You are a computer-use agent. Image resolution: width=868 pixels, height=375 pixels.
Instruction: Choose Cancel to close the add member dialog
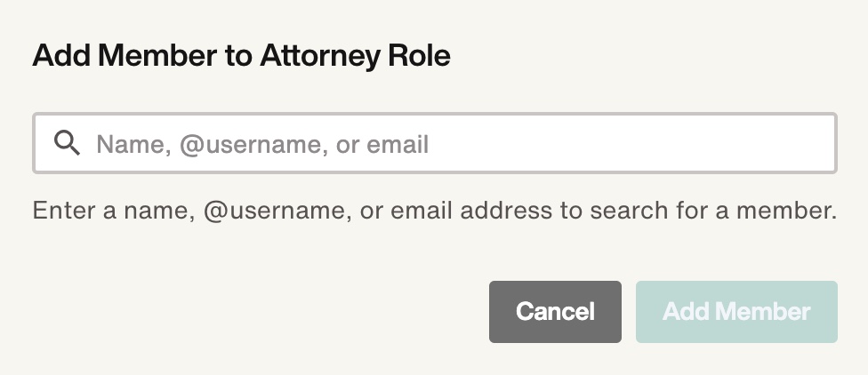[555, 312]
